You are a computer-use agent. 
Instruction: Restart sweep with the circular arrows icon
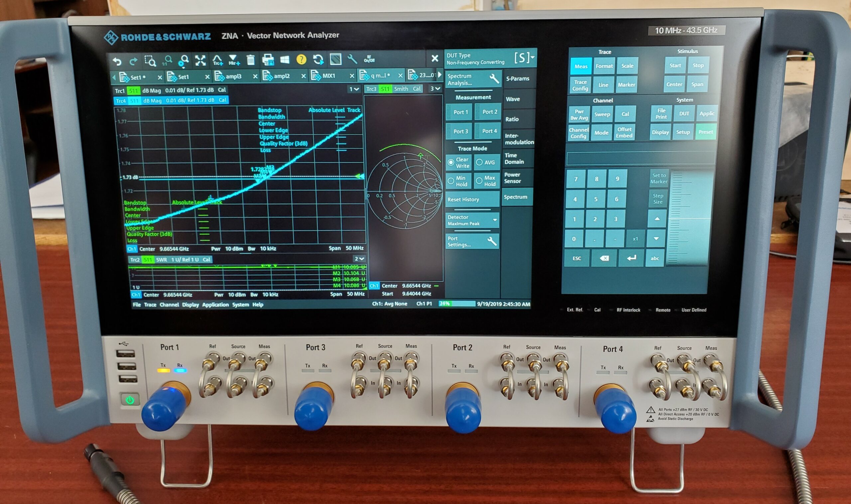[318, 60]
